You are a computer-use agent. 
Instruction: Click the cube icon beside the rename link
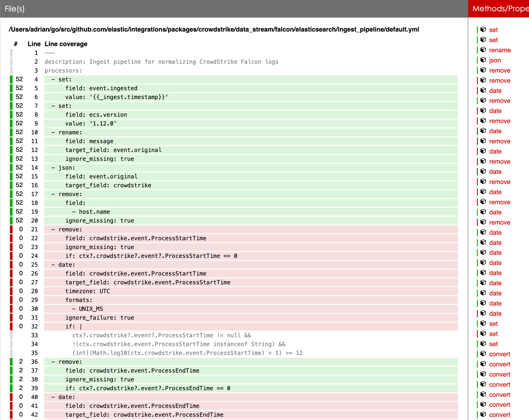pyautogui.click(x=483, y=50)
